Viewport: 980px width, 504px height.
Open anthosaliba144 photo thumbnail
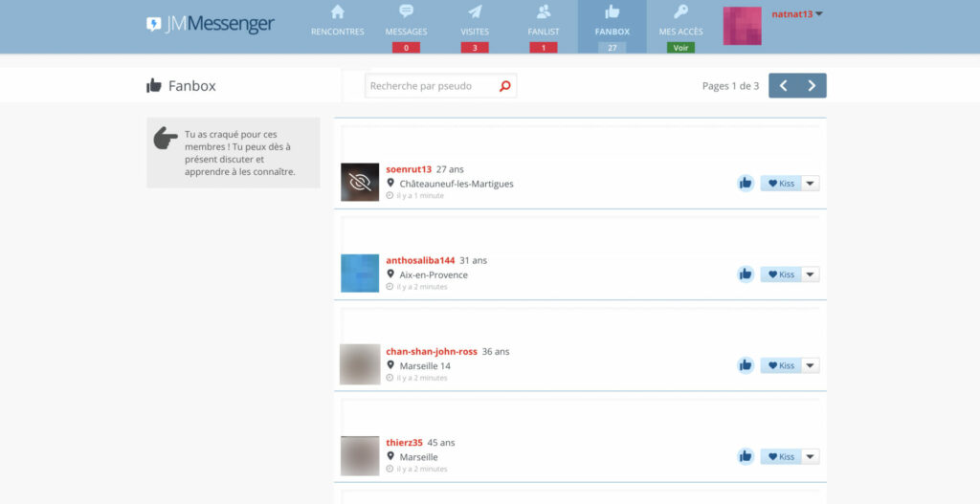(360, 274)
